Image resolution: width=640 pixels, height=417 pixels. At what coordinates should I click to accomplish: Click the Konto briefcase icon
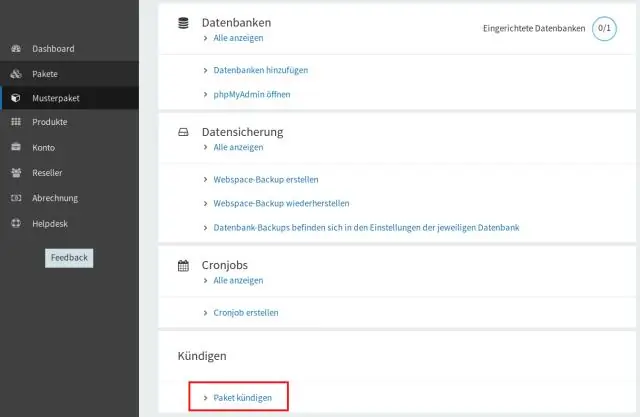16,147
